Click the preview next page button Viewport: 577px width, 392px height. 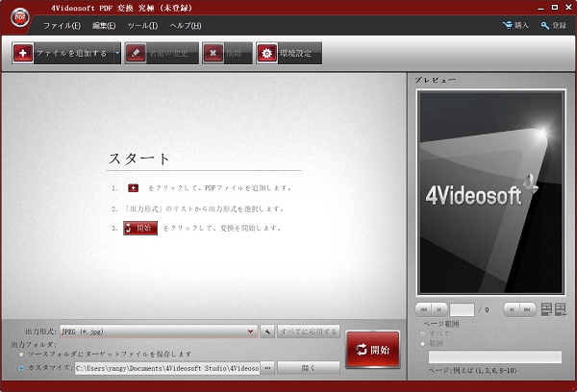(511, 309)
